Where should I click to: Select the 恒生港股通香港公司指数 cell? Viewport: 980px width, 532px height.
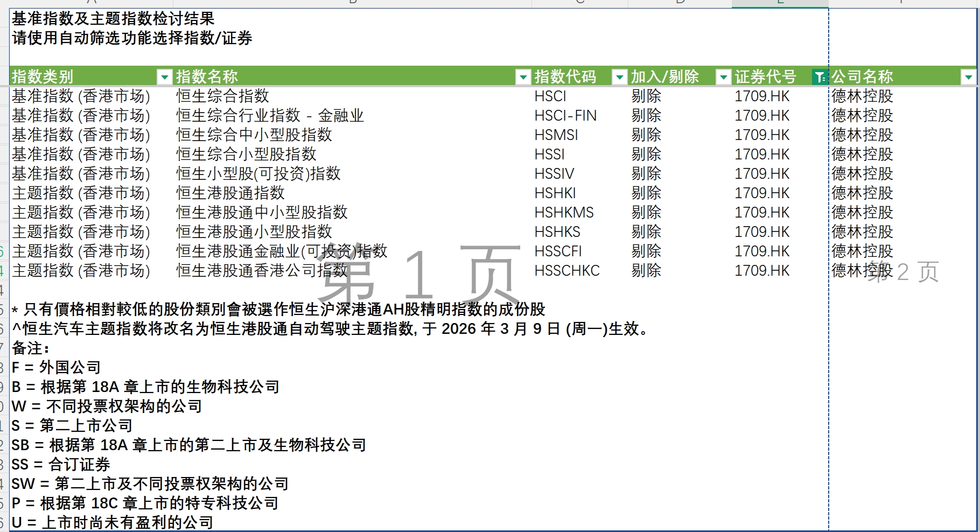point(262,271)
